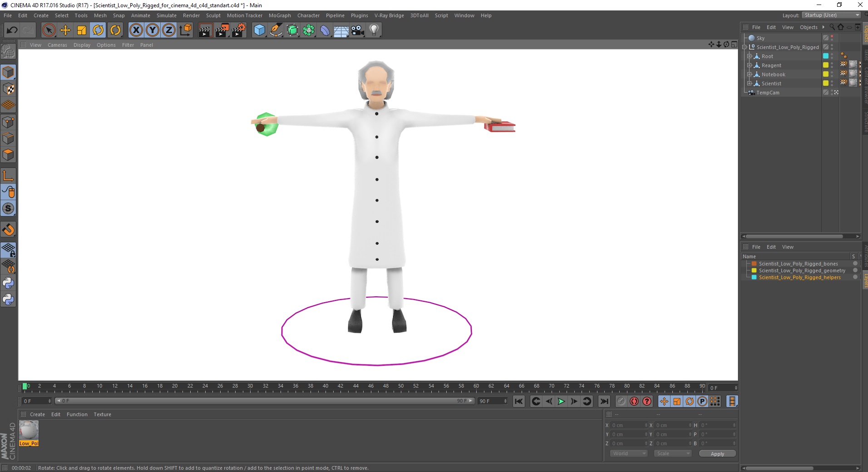Screen dimensions: 868x472
Task: Open the World coordinate dropdown
Action: coord(628,453)
